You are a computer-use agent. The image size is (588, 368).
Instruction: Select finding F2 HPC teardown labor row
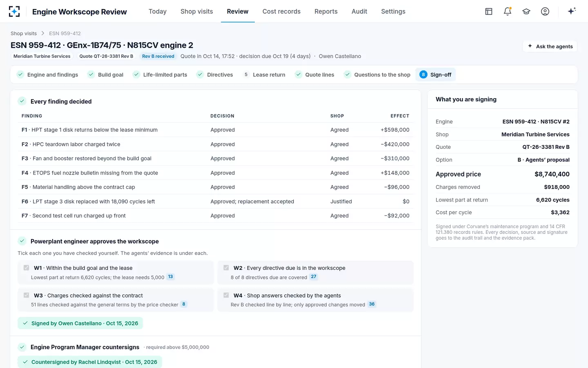point(216,144)
